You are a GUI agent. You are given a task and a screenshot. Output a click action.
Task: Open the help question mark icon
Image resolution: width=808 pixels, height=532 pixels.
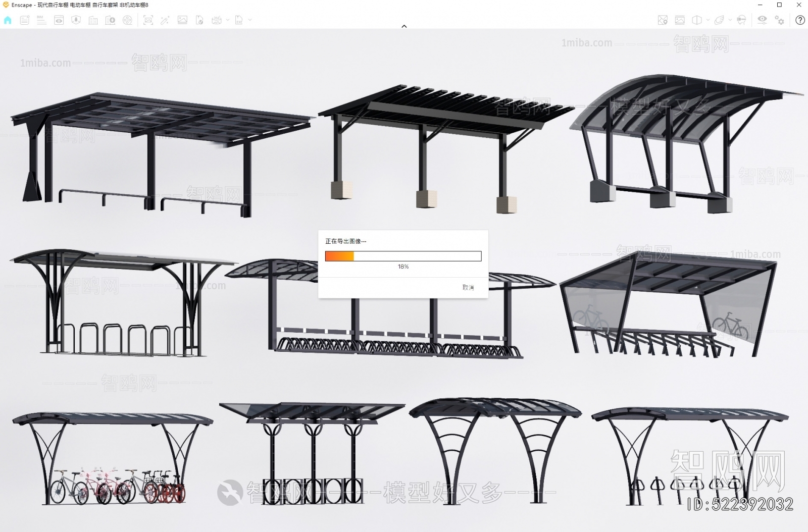[800, 20]
